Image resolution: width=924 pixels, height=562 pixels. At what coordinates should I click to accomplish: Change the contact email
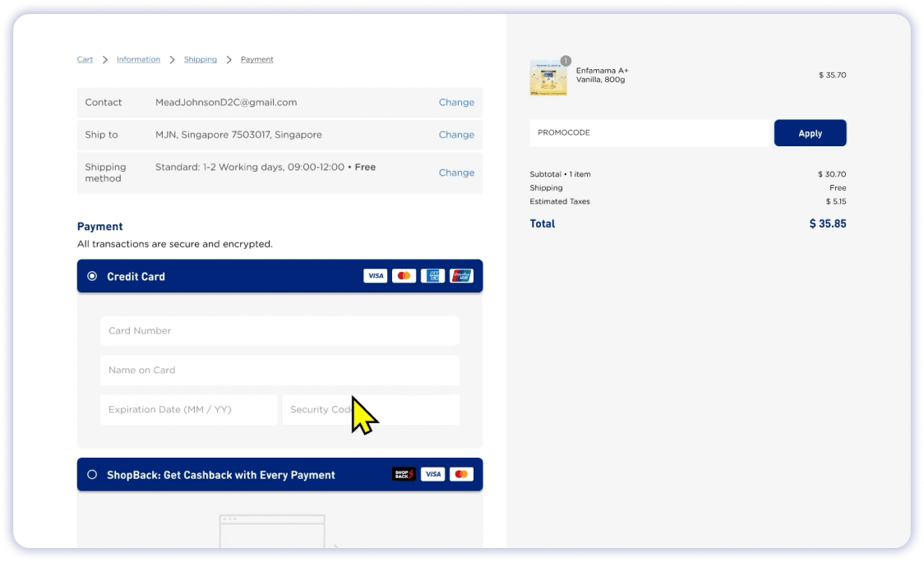click(456, 103)
